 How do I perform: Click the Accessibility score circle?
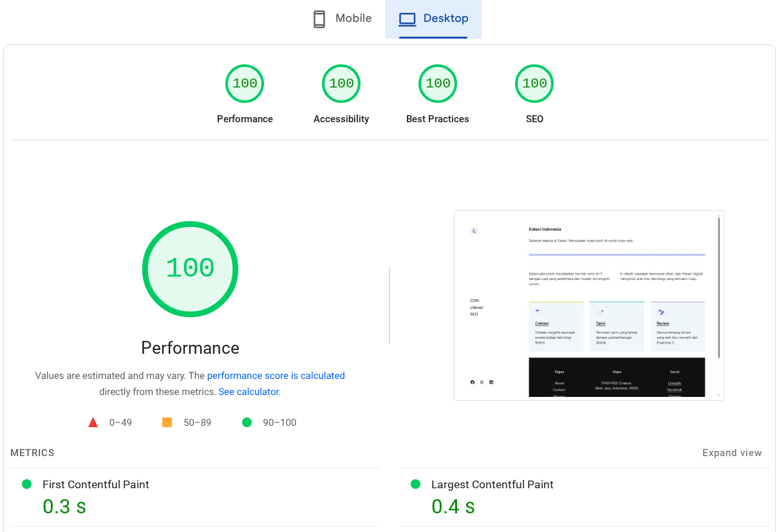pyautogui.click(x=341, y=84)
